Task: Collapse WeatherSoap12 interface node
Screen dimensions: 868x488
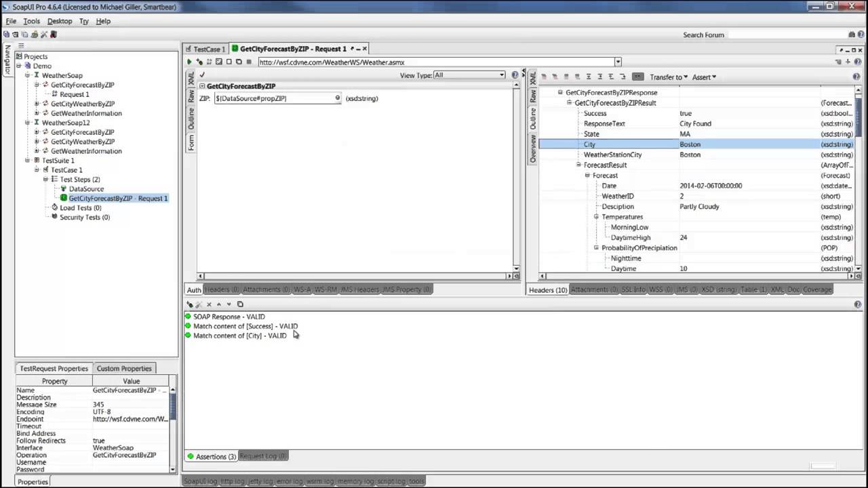Action: click(28, 123)
